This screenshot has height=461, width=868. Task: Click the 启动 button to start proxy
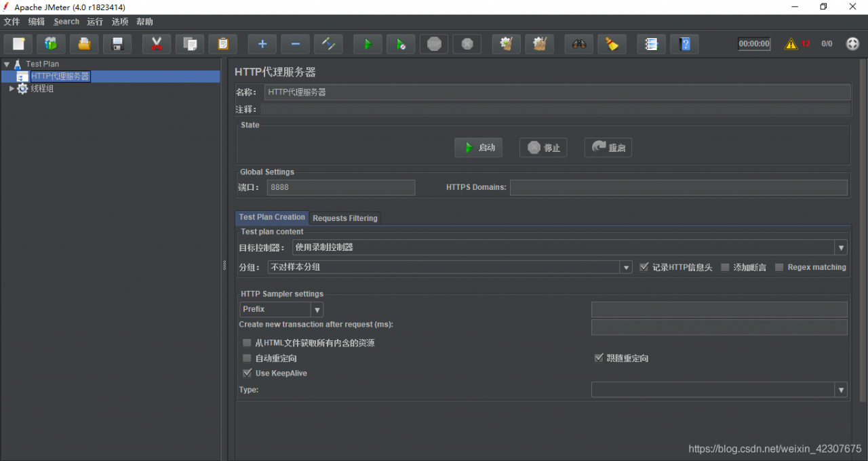tap(479, 148)
